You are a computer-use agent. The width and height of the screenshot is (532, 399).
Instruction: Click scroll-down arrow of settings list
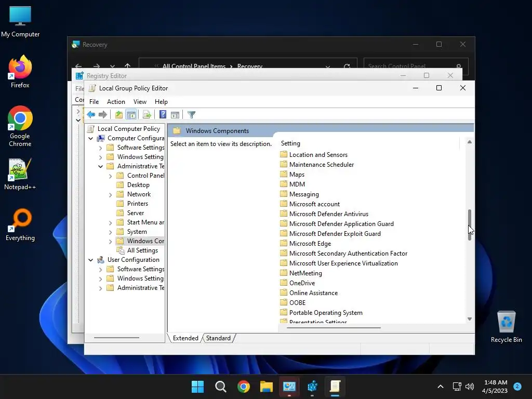(x=470, y=319)
